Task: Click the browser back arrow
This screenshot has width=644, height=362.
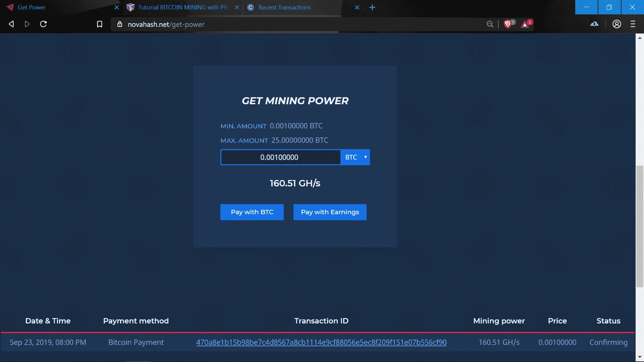Action: point(11,24)
